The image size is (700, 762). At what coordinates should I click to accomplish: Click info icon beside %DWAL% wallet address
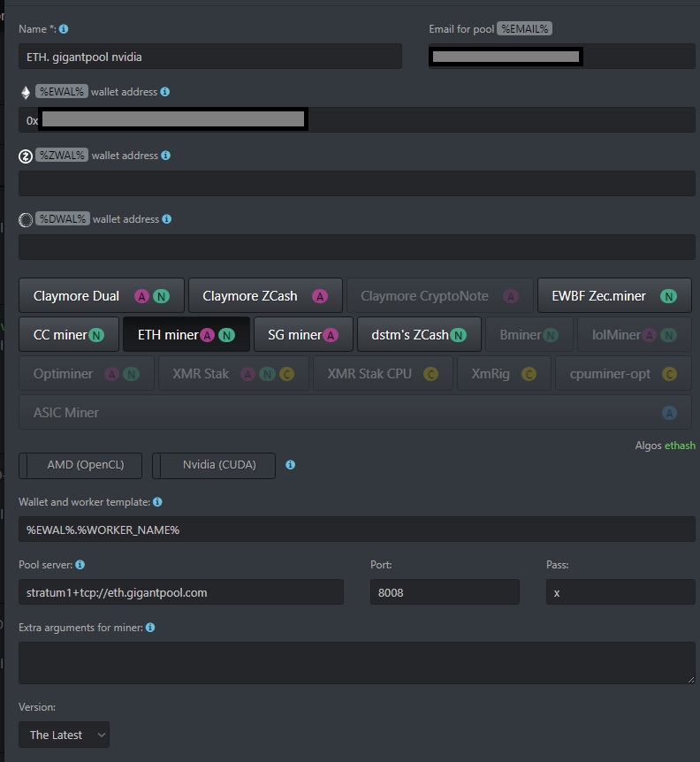(166, 219)
